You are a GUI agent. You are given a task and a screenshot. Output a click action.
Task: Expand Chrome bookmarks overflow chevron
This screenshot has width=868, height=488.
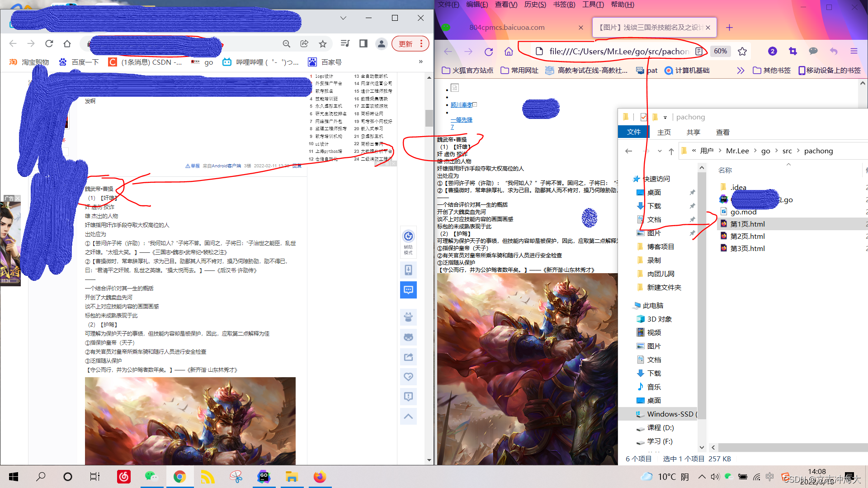point(420,62)
